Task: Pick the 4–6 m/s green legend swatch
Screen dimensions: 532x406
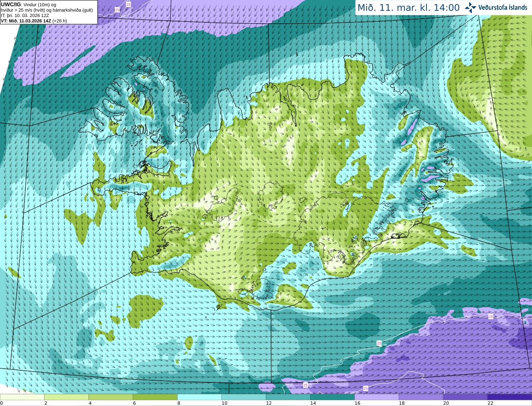Action: [111, 397]
